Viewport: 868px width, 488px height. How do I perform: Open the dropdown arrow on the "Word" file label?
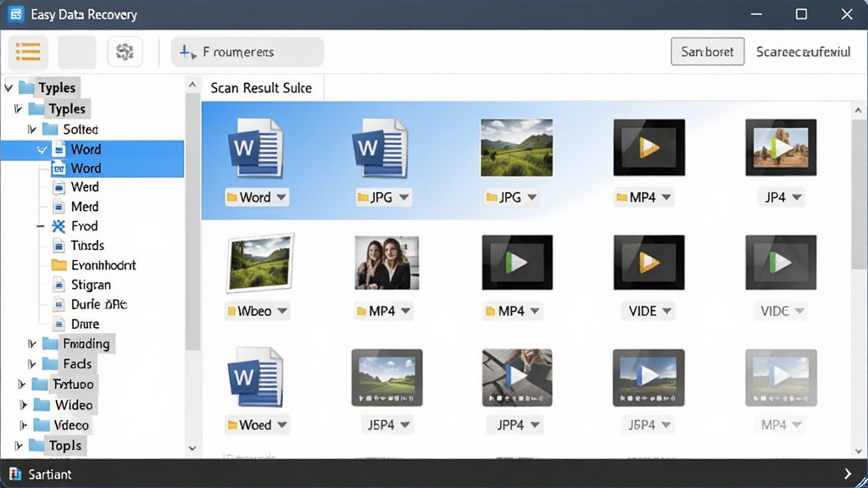coord(281,197)
